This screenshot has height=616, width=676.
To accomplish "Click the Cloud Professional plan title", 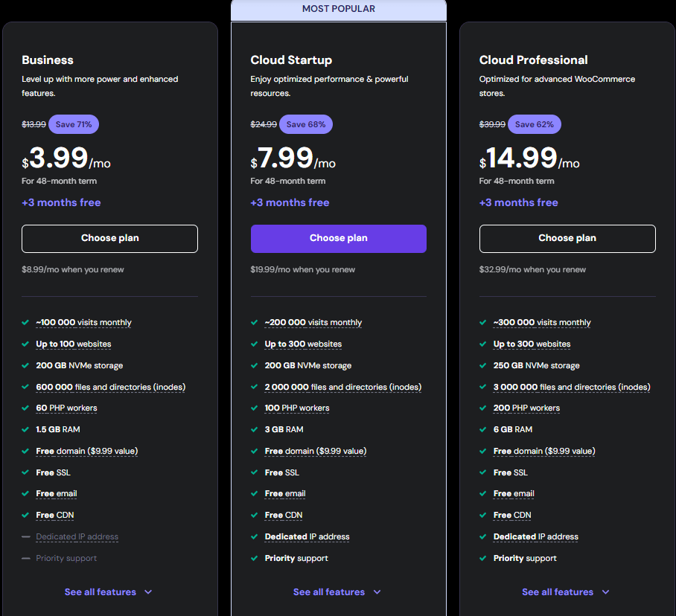I will coord(533,60).
